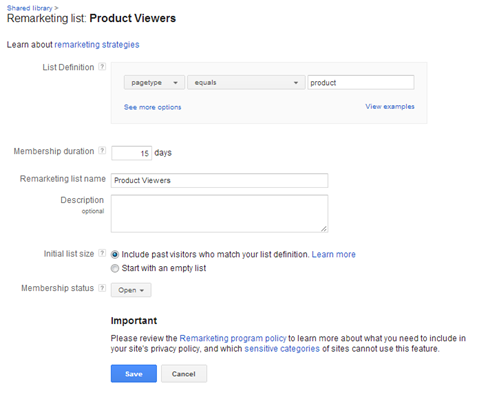Open the equals operator dropdown

tap(246, 82)
